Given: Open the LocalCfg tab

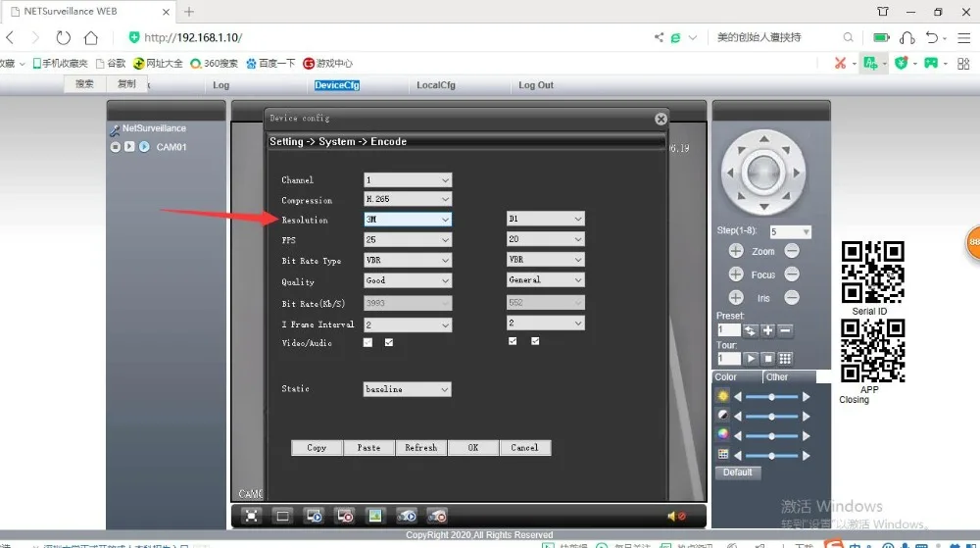Looking at the screenshot, I should pyautogui.click(x=436, y=85).
